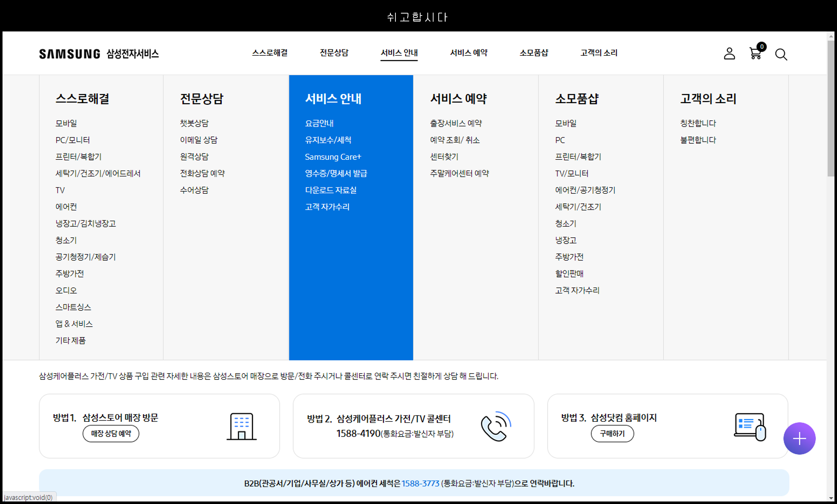Expand the 전문상담 navigation item
Viewport: 837px width, 504px height.
pyautogui.click(x=334, y=53)
